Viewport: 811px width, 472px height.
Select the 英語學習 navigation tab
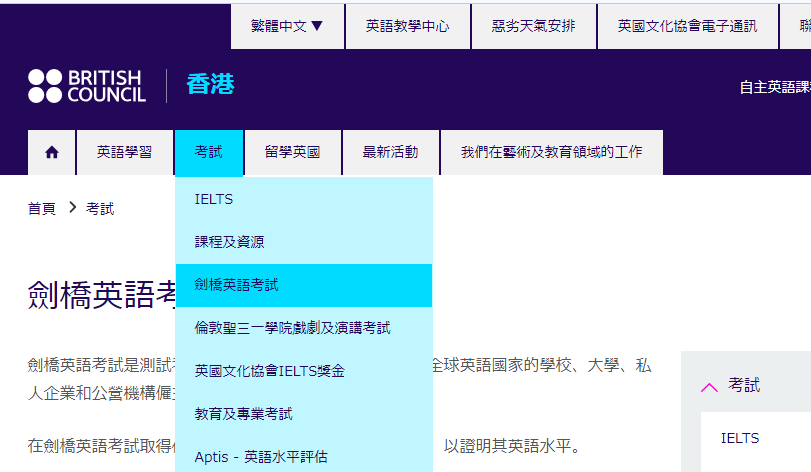[x=125, y=153]
